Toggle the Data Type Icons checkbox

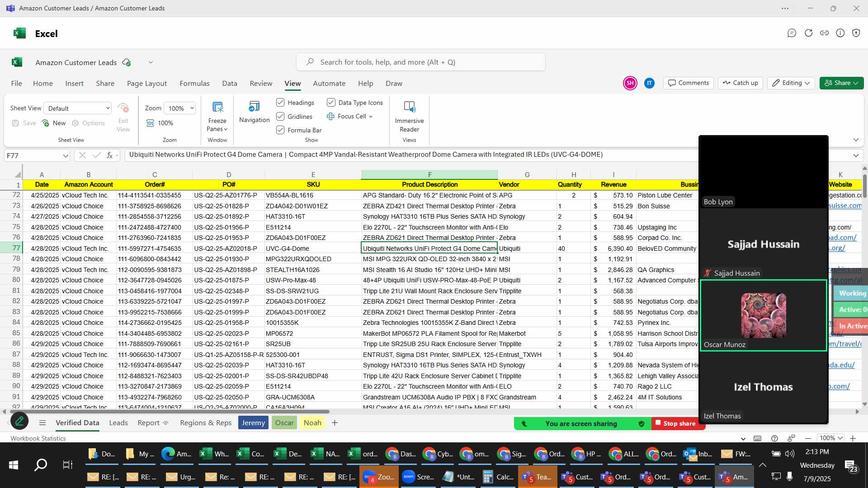tap(331, 103)
